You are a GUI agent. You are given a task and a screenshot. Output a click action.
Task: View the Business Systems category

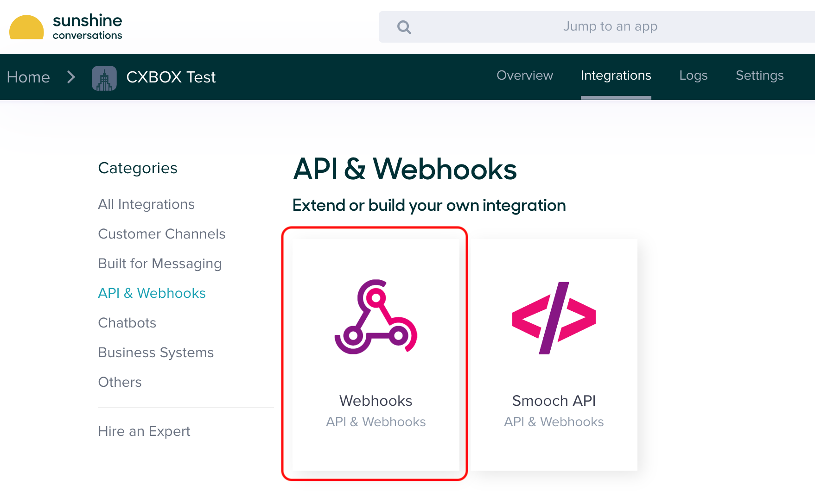(x=156, y=353)
